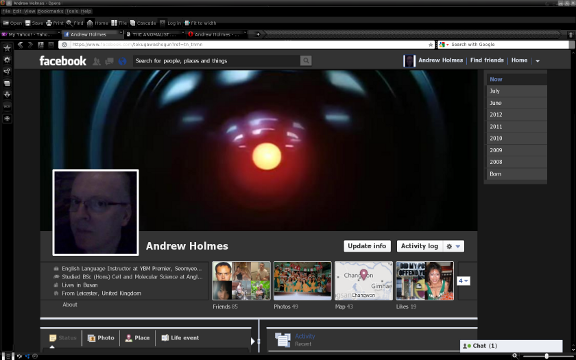Switch to the Opera-icon Andrew Holmes tab
This screenshot has width=576, height=360.
217,34
